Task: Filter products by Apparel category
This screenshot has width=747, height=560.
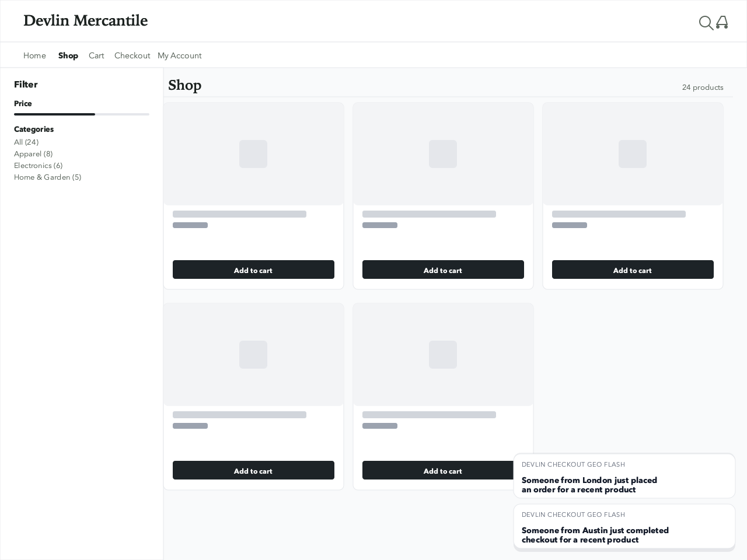Action: coord(33,153)
